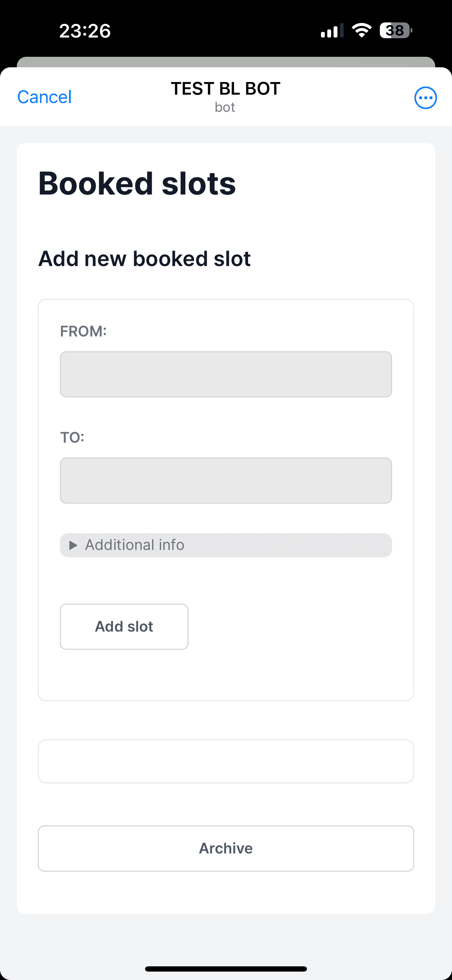Cancel and close the bot window
The width and height of the screenshot is (452, 980).
44,97
